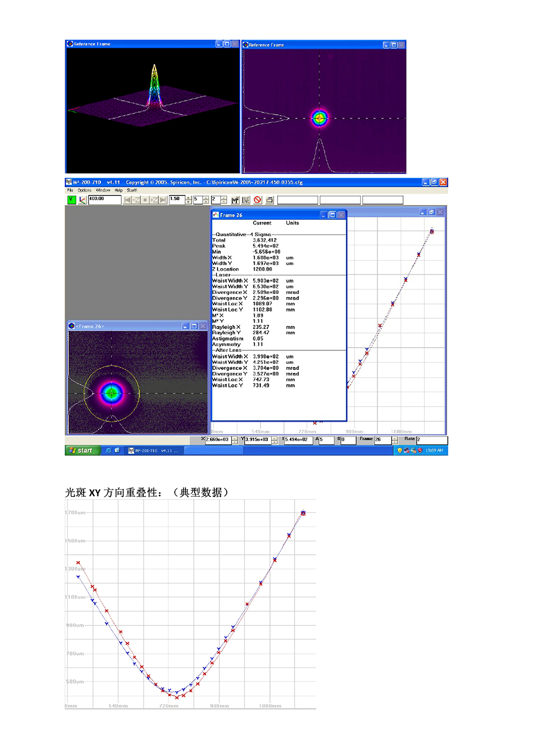Screen dimensions: 535x756
Task: Step forward with the +Z button
Action: pos(153,200)
